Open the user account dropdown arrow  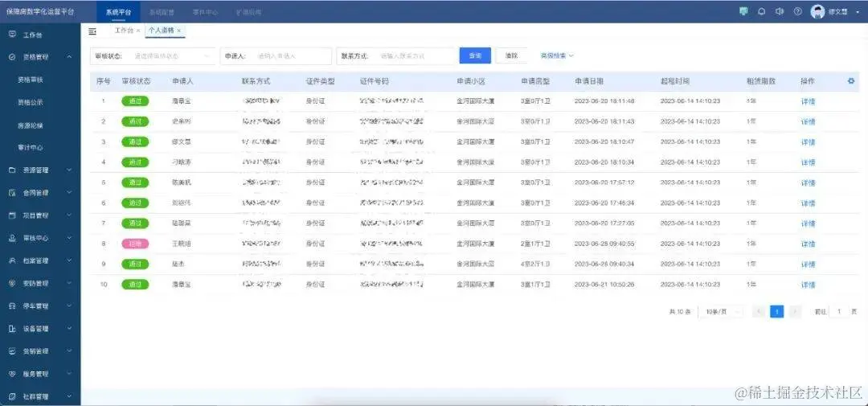858,11
